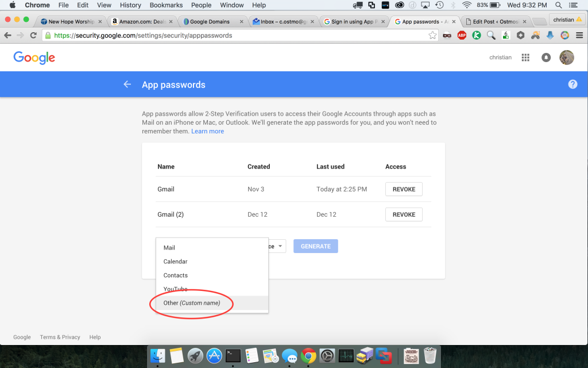Screen dimensions: 588x368
Task: Switch to the Sign in using App tab
Action: coord(354,22)
